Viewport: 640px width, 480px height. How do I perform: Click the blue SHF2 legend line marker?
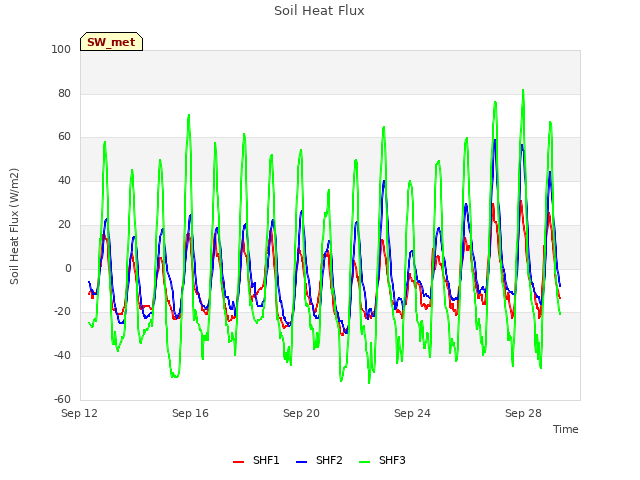pos(302,462)
